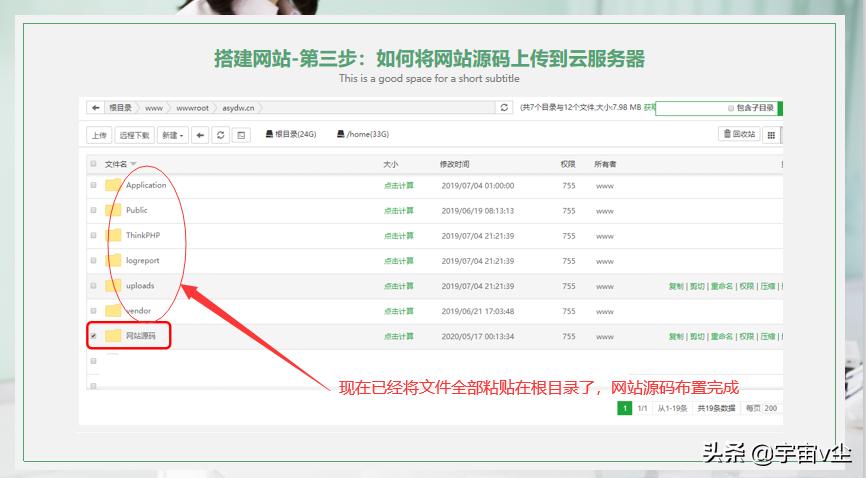Viewport: 866px width, 478px height.
Task: Check the ThinkPHP row checkbox
Action: click(x=93, y=235)
